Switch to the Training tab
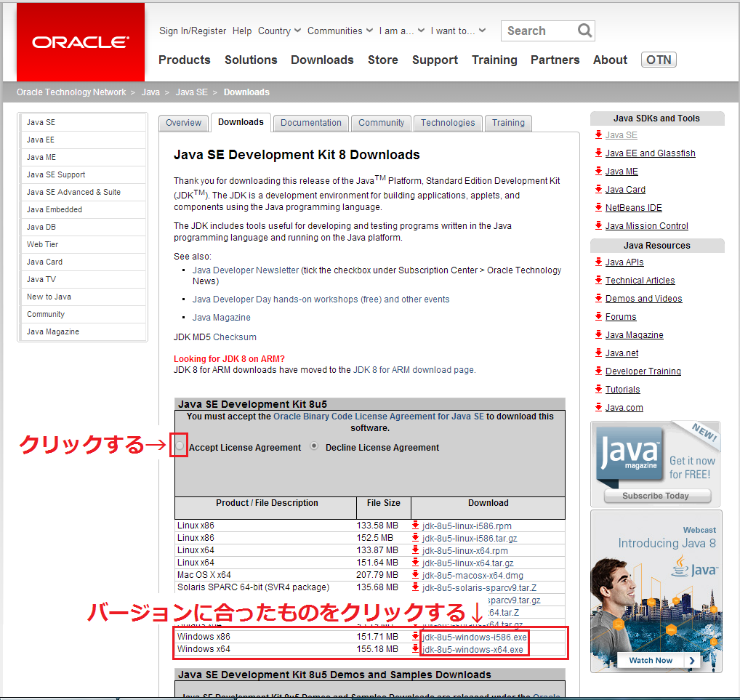Image resolution: width=740 pixels, height=700 pixels. pyautogui.click(x=508, y=123)
